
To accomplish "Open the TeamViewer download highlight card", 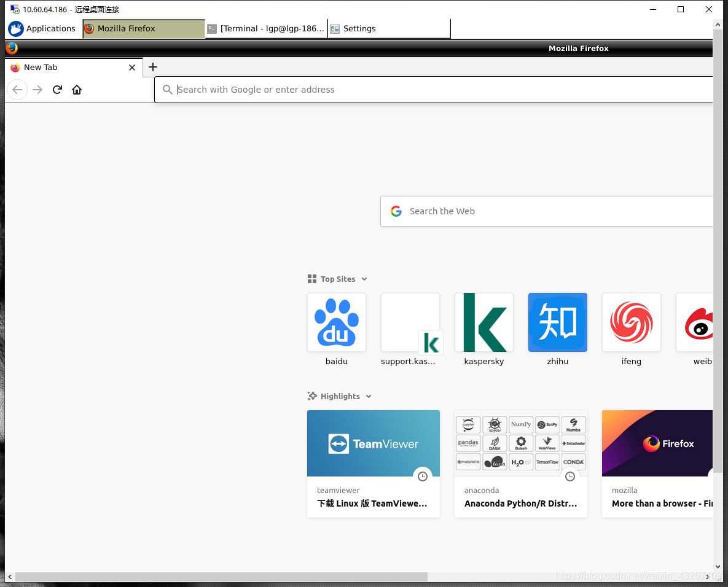I will pyautogui.click(x=373, y=443).
